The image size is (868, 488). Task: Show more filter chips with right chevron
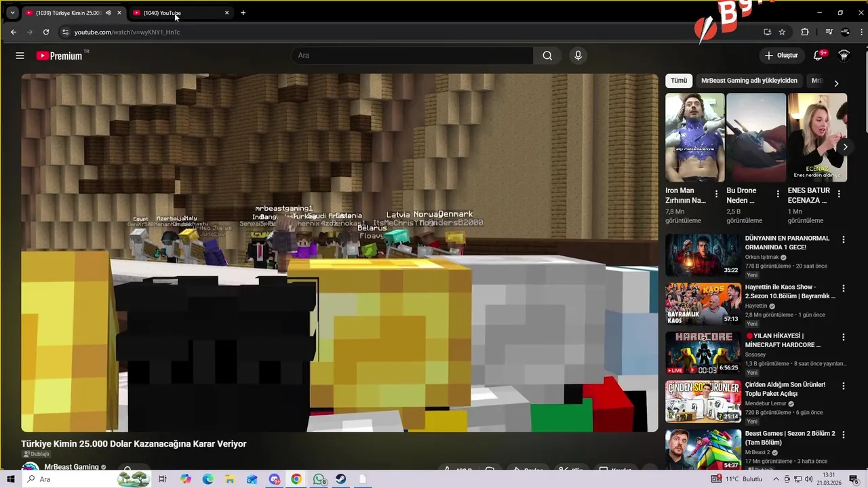pos(836,83)
